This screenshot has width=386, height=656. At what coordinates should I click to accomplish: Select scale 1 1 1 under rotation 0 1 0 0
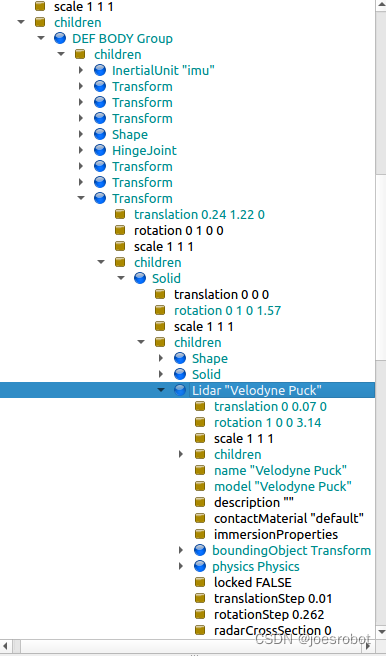click(x=164, y=246)
